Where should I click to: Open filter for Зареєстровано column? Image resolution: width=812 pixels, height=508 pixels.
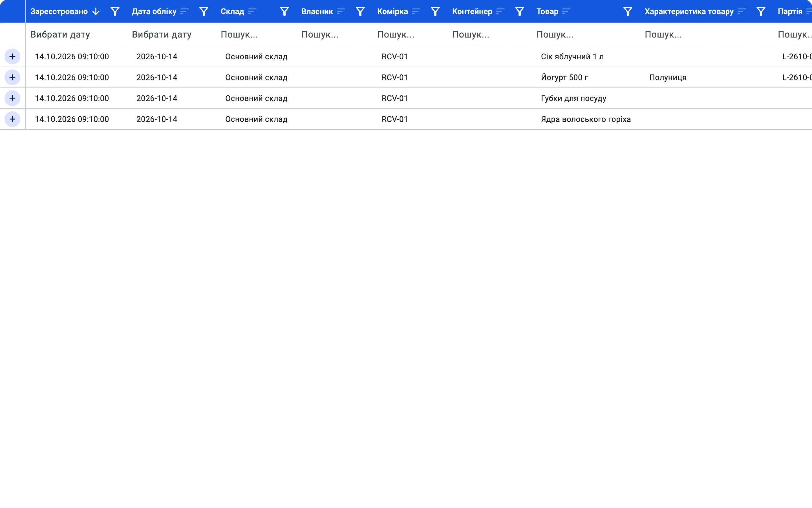[115, 11]
